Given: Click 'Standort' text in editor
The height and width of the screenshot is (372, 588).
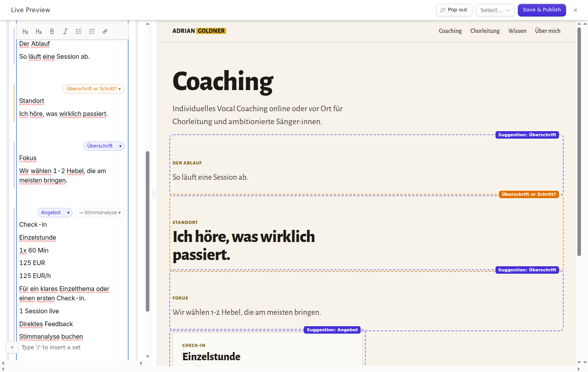Looking at the screenshot, I should 32,101.
